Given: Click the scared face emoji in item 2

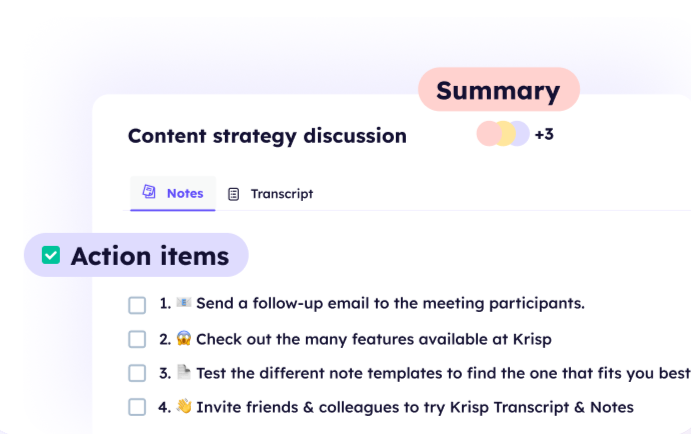Looking at the screenshot, I should [x=184, y=338].
